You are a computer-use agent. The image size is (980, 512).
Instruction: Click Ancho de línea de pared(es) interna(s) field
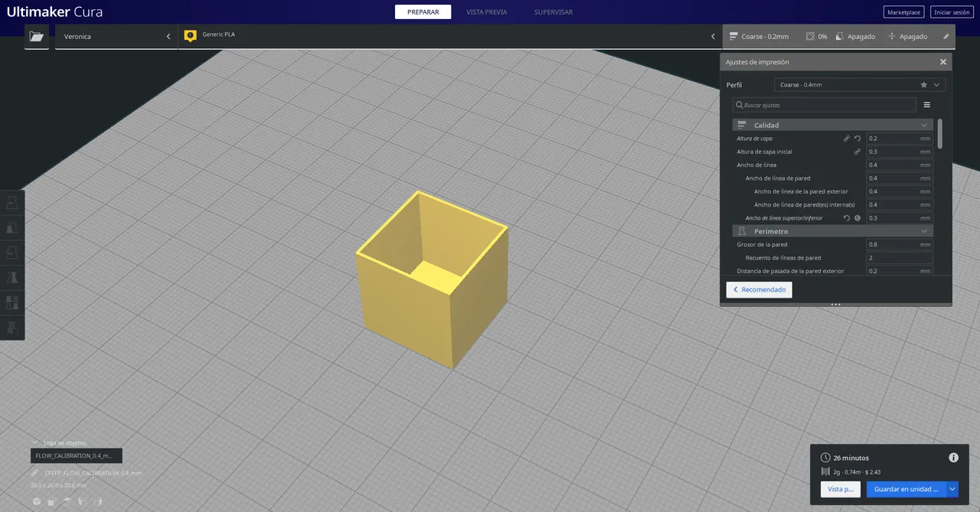click(x=900, y=204)
